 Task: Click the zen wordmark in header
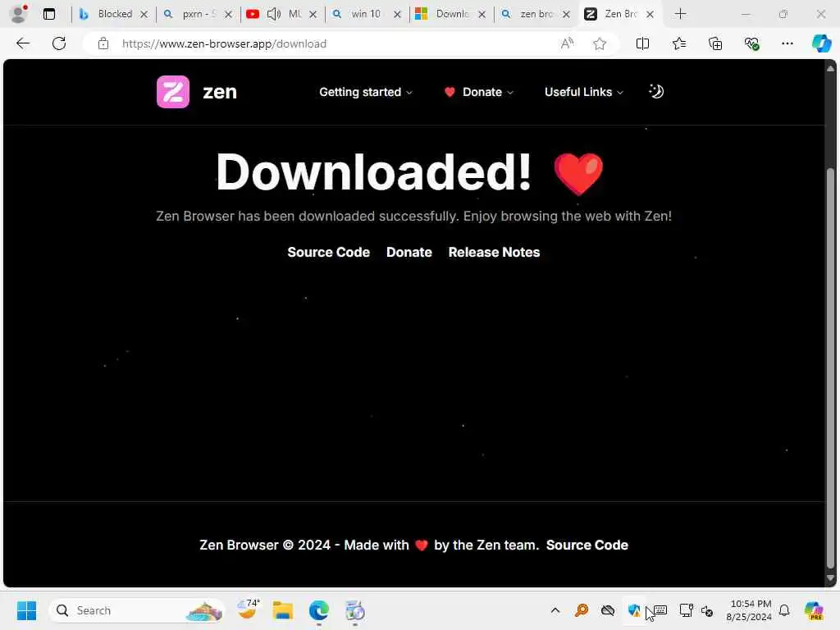220,92
